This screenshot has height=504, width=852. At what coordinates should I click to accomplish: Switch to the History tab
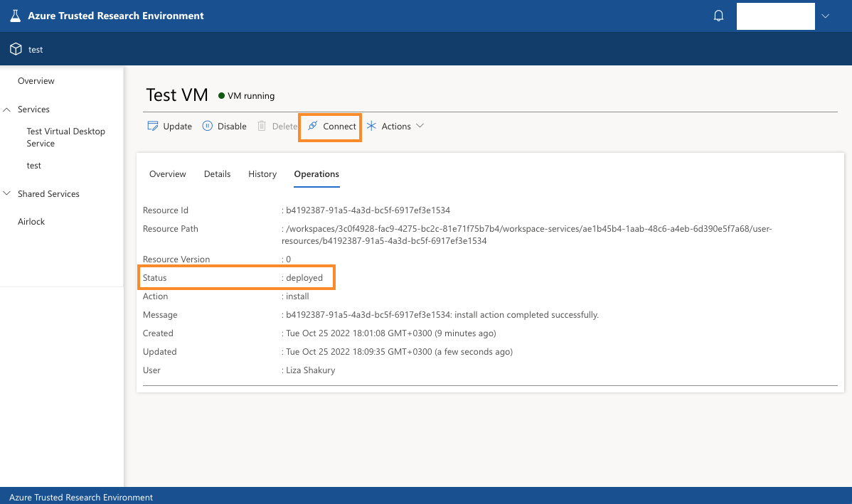[x=262, y=173]
